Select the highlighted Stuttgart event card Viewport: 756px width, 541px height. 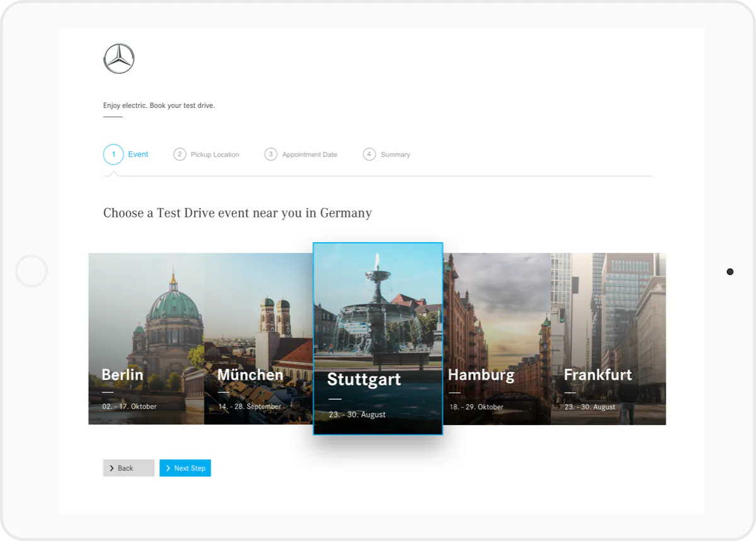point(378,339)
